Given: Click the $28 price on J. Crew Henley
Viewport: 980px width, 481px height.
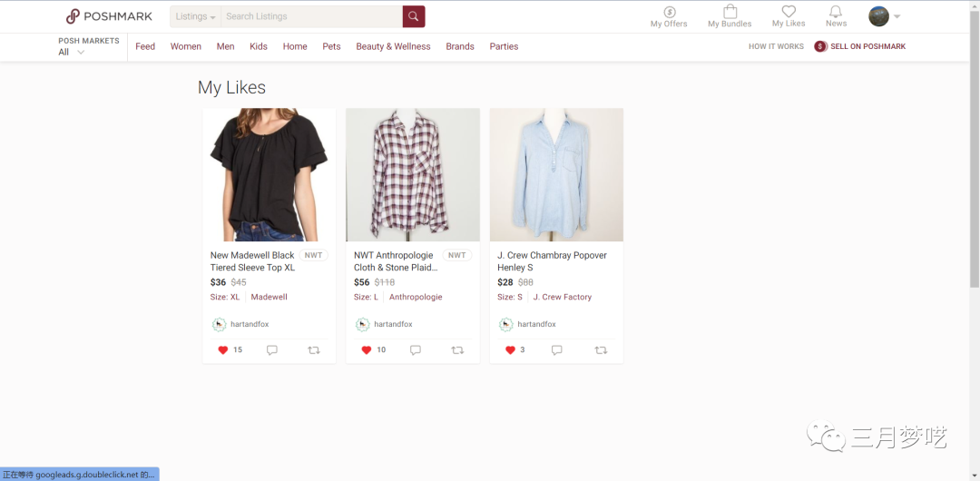Looking at the screenshot, I should pos(505,283).
